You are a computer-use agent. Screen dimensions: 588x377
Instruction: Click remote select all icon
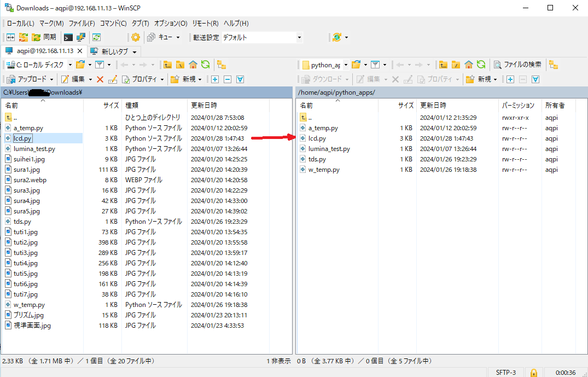(535, 79)
